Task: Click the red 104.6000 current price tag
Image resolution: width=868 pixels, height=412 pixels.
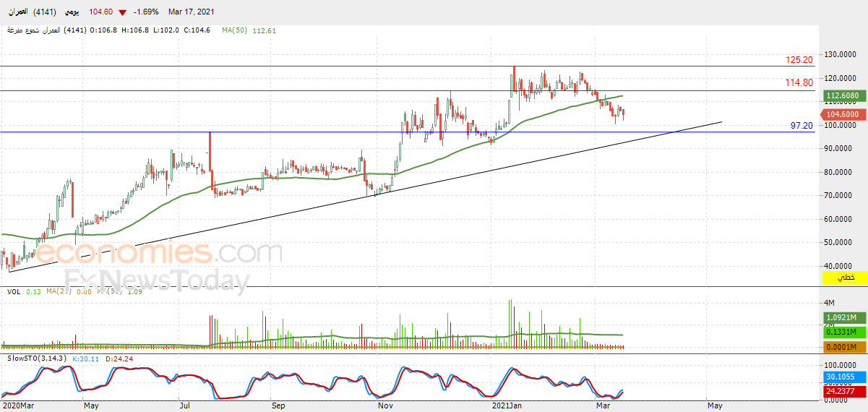Action: point(844,114)
